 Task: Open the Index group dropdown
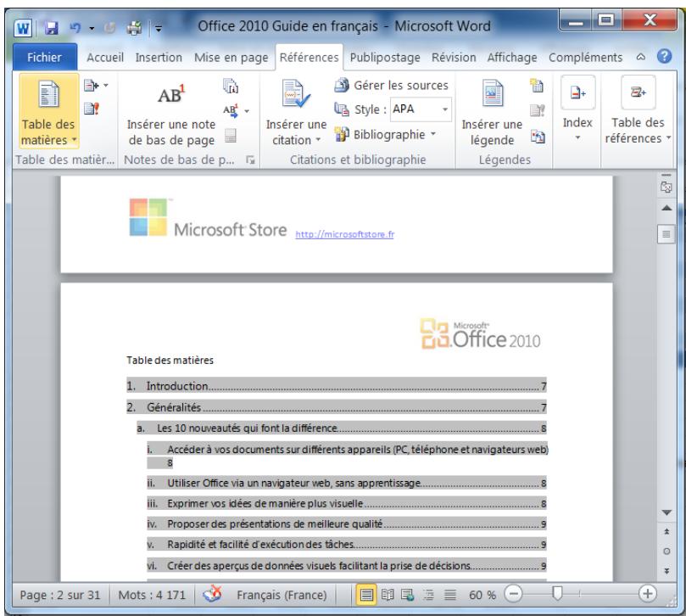[x=577, y=109]
